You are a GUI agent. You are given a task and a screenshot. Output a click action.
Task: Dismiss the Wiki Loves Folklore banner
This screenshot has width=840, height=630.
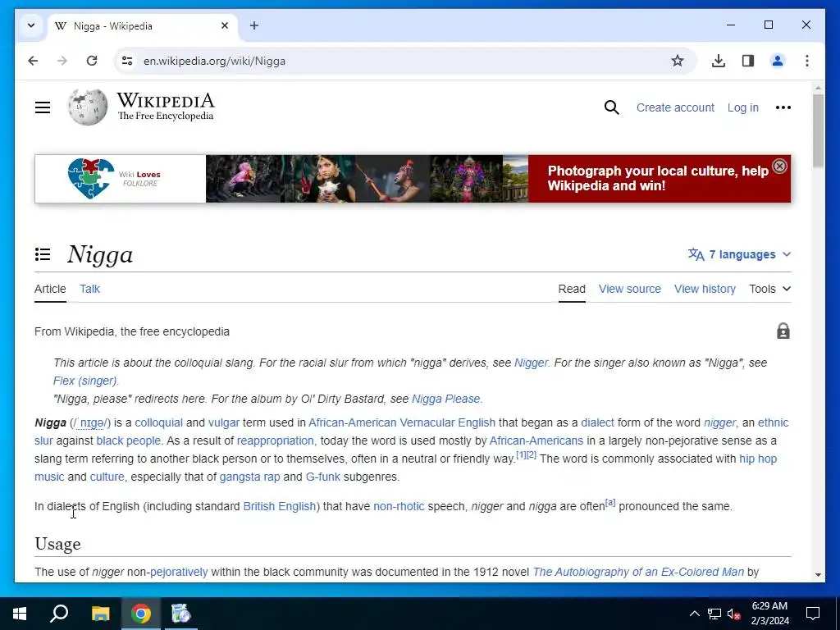click(x=779, y=166)
